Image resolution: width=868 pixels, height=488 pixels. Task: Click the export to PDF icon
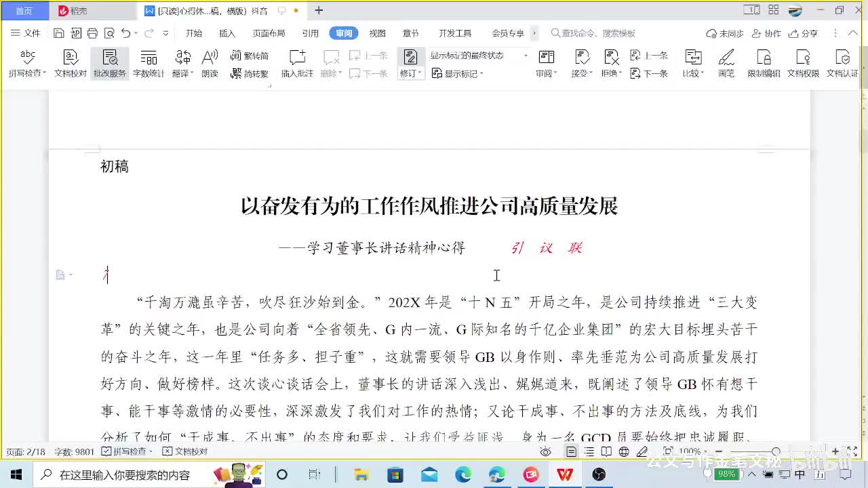[76, 33]
